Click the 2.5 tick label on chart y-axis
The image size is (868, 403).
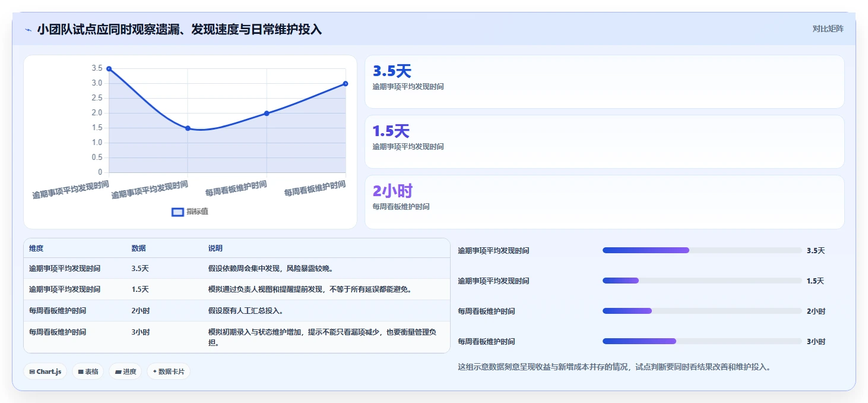coord(97,98)
